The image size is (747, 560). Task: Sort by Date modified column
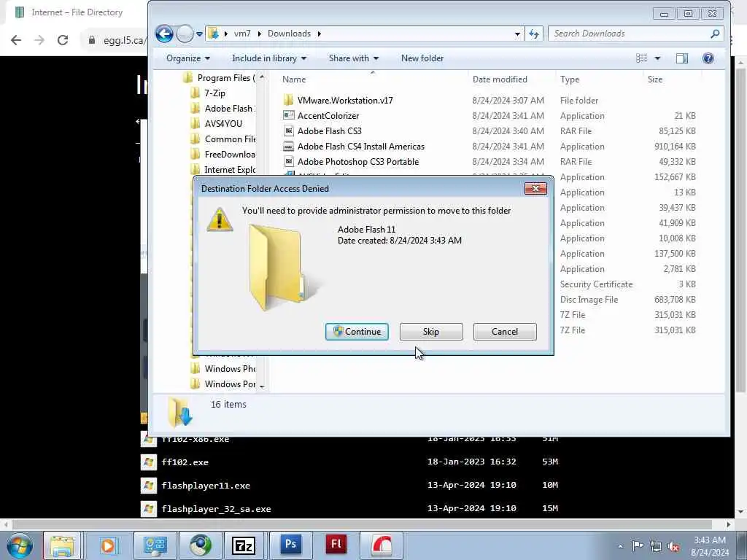click(x=500, y=79)
